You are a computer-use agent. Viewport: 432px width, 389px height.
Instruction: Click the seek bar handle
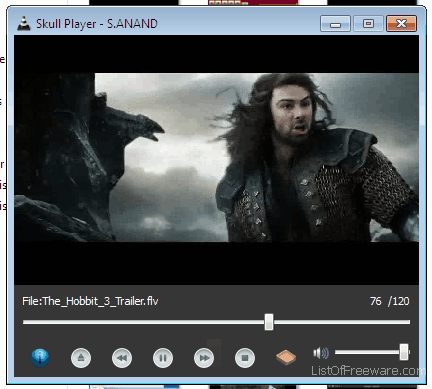[x=269, y=322]
